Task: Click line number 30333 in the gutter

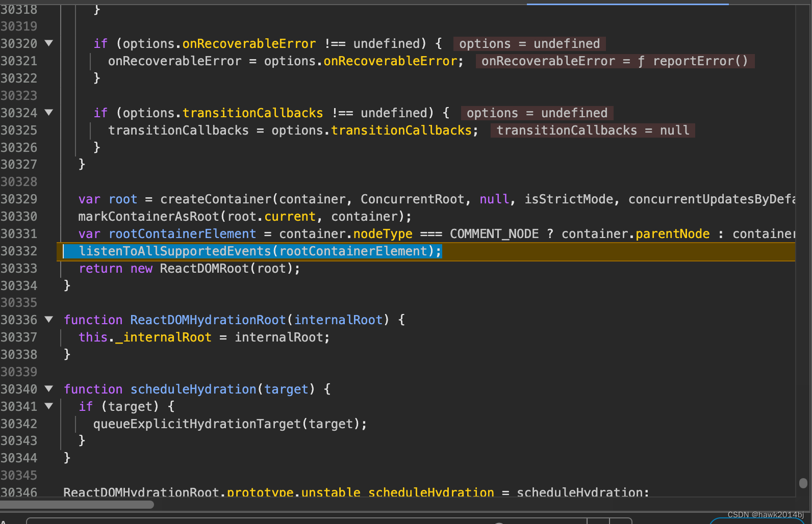Action: tap(19, 269)
